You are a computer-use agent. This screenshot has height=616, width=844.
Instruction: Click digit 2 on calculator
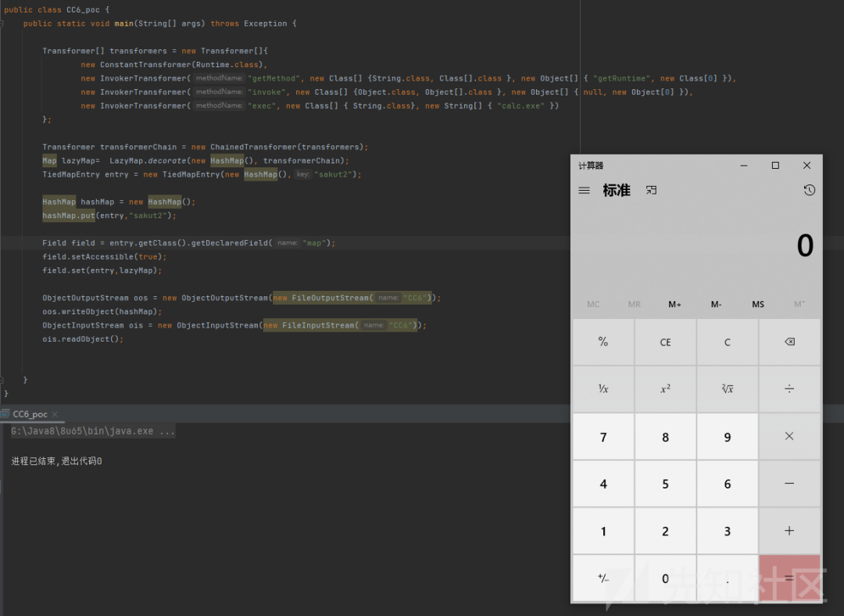pyautogui.click(x=665, y=531)
